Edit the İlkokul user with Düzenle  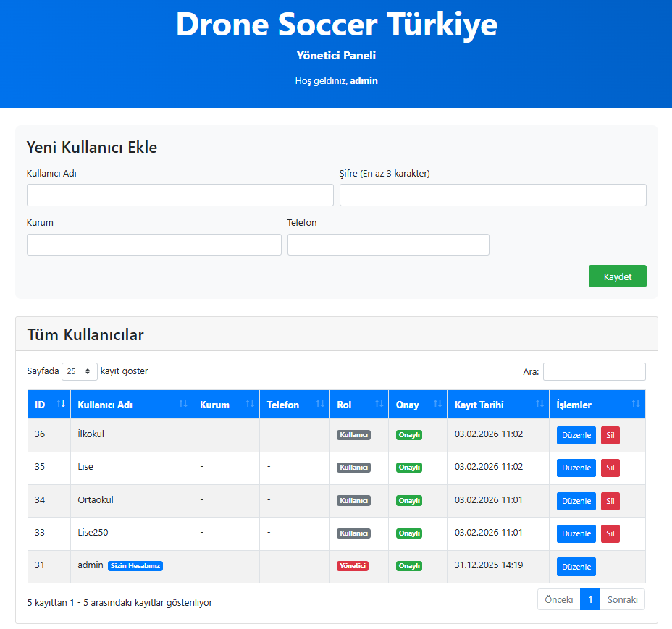[x=576, y=435]
